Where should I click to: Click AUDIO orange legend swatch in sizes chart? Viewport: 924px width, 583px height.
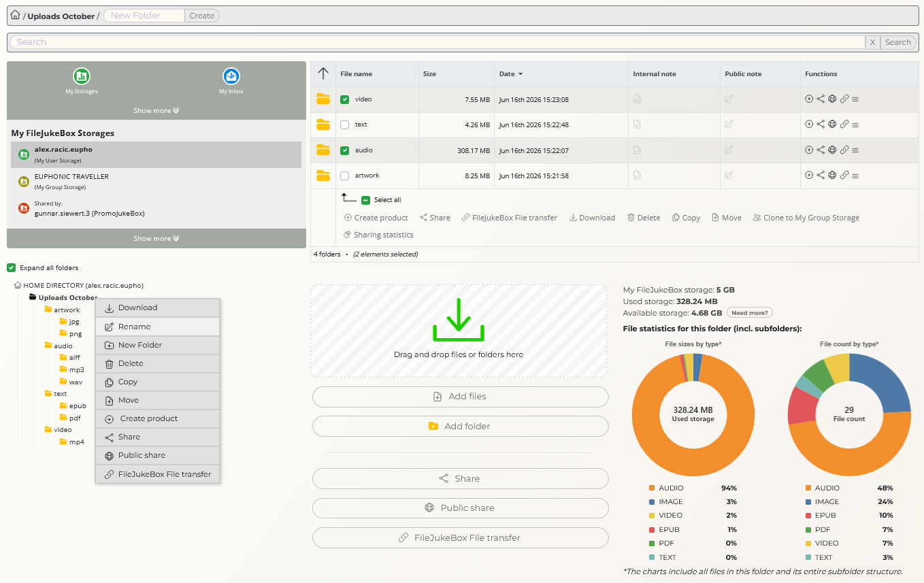(x=652, y=488)
